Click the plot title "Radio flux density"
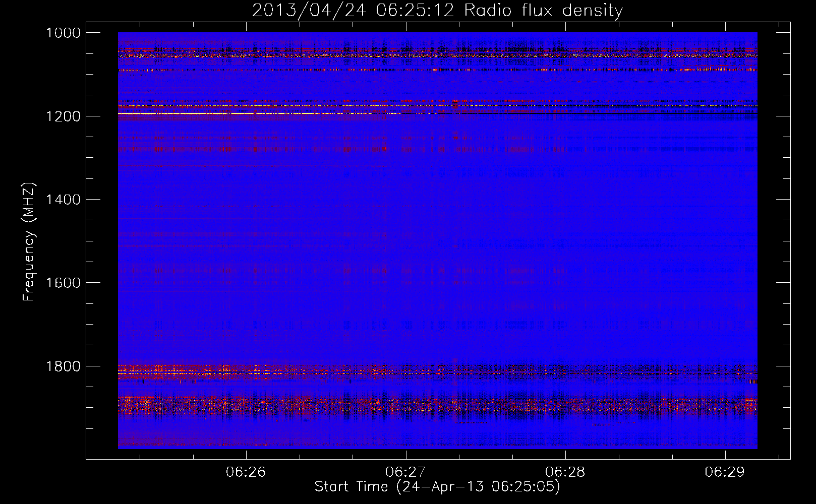The width and height of the screenshot is (816, 504). 543,11
